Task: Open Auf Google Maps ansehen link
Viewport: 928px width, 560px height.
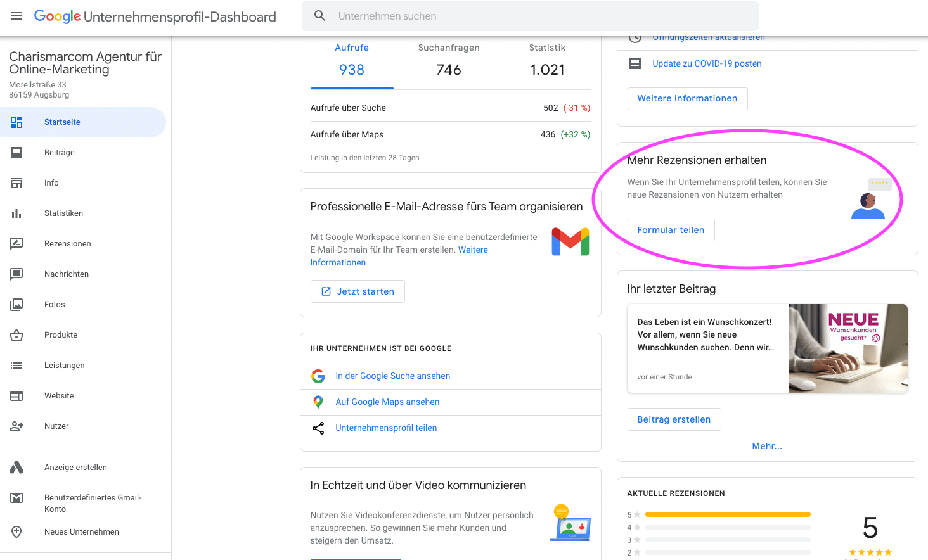Action: click(387, 402)
